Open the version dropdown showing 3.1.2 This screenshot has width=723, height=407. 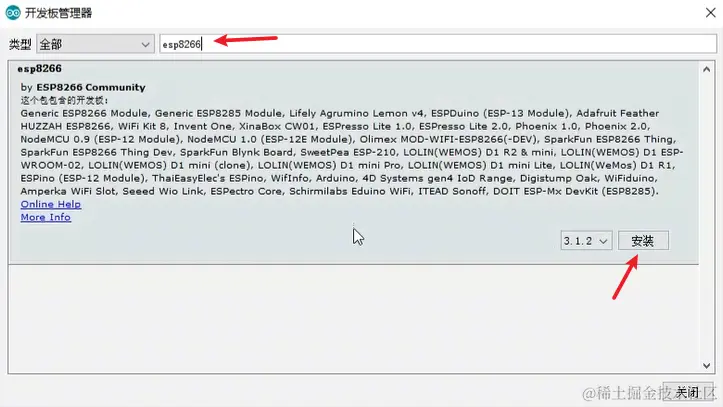point(587,241)
